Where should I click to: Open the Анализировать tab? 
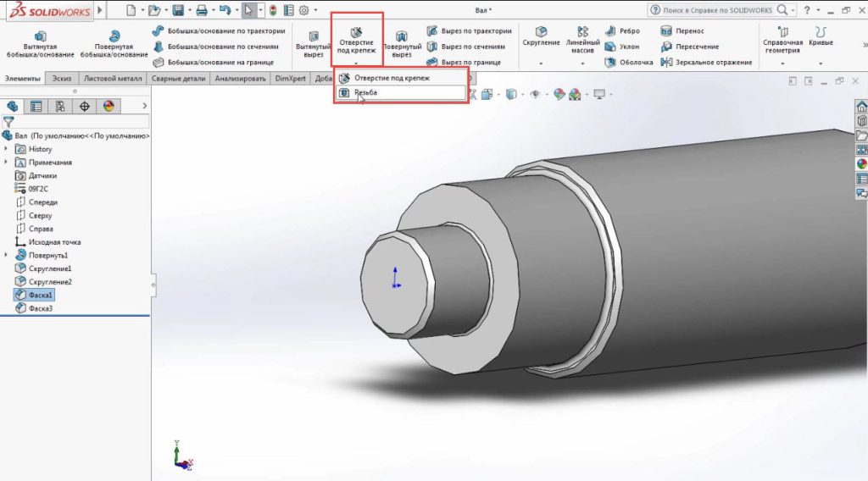pyautogui.click(x=240, y=79)
